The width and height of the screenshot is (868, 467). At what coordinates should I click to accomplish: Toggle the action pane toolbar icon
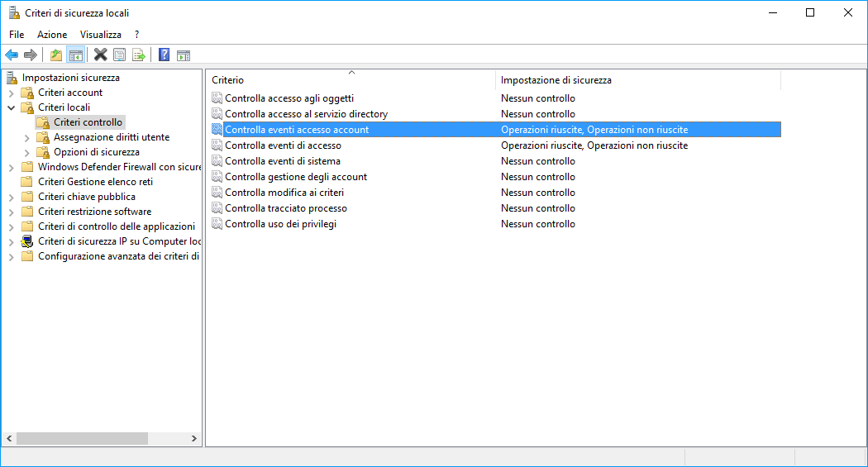[184, 55]
